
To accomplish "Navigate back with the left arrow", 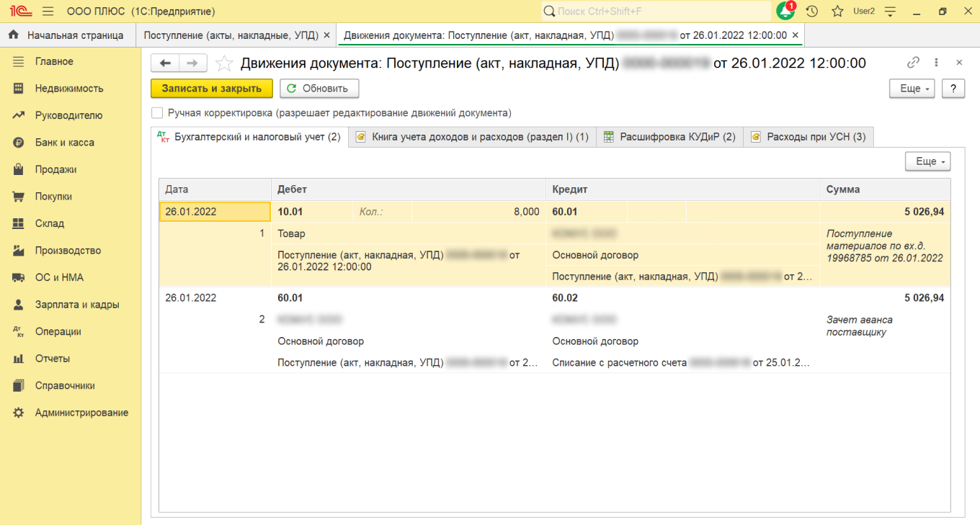I will 165,63.
